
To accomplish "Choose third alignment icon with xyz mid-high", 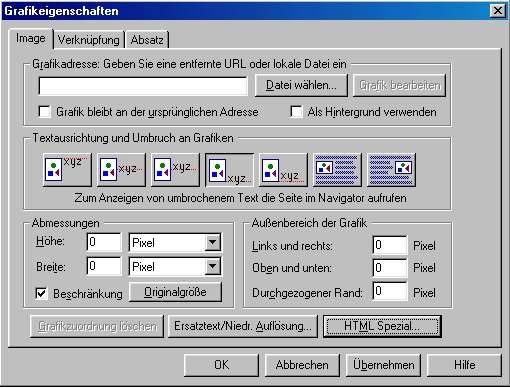I will 175,170.
